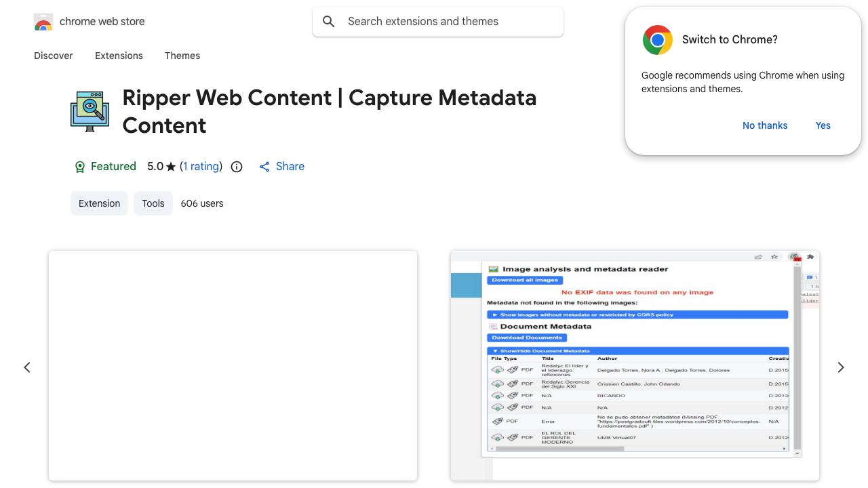Click Download Documents in screenshot

tap(527, 338)
